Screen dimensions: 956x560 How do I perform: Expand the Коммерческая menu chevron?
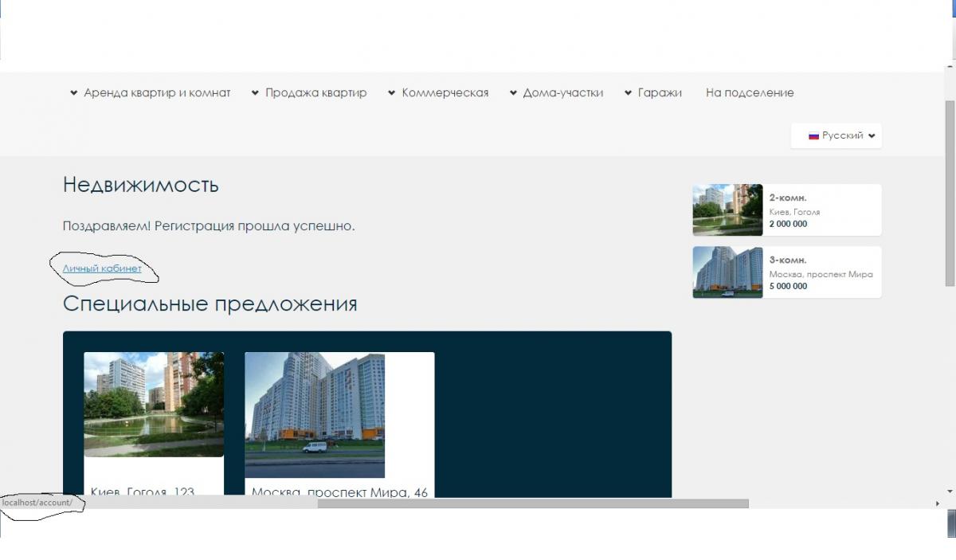pyautogui.click(x=392, y=93)
